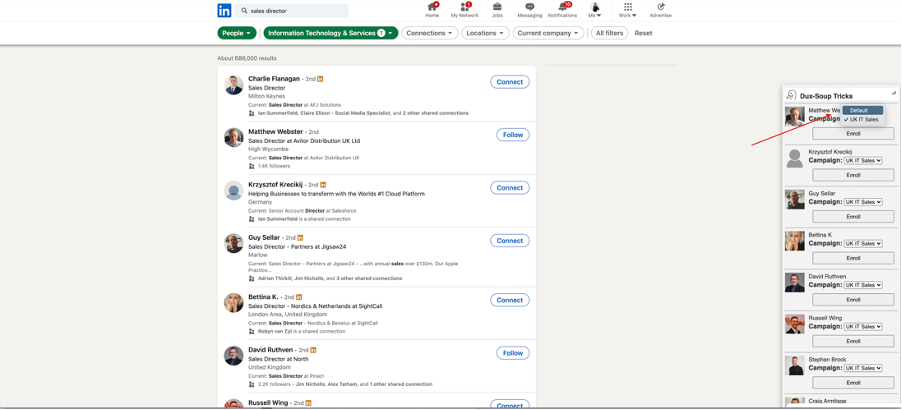Screen dimensions: 902x410
Task: Click LinkedIn badge next to Guy Sellar
Action: coord(301,237)
